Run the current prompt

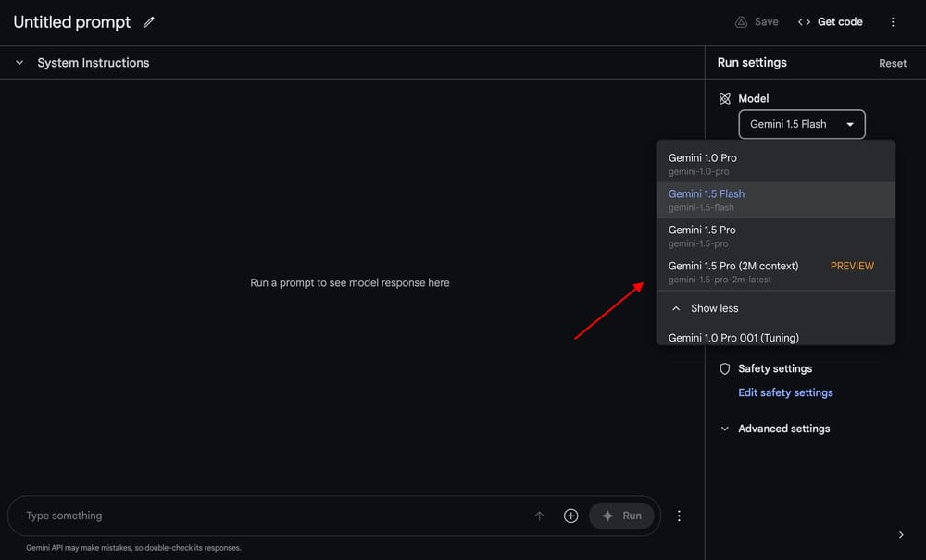(x=621, y=516)
